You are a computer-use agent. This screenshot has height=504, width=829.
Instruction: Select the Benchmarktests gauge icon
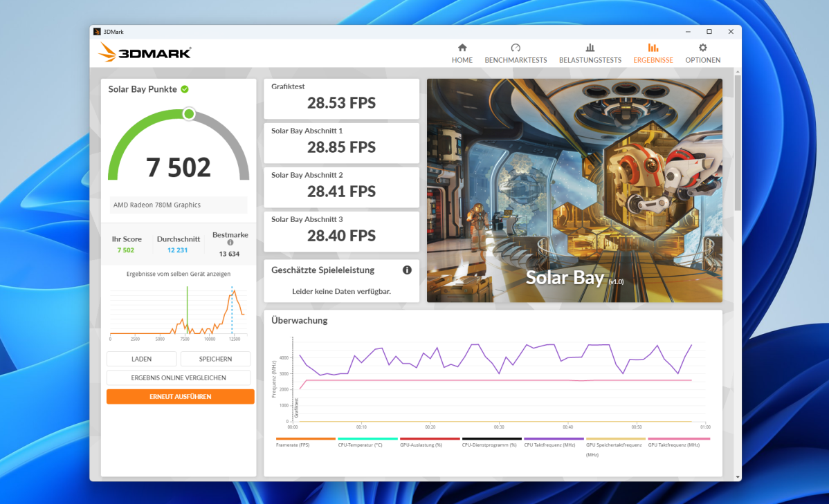click(516, 48)
